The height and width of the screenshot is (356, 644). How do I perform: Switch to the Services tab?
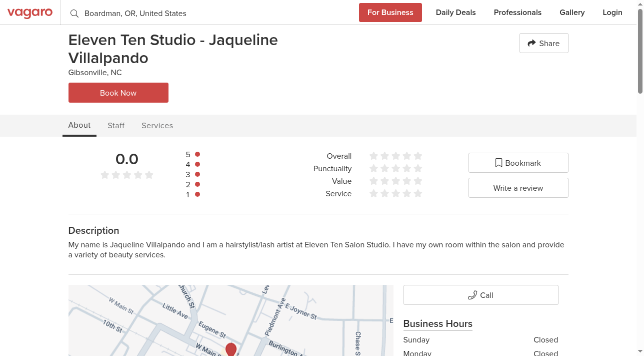coord(157,126)
